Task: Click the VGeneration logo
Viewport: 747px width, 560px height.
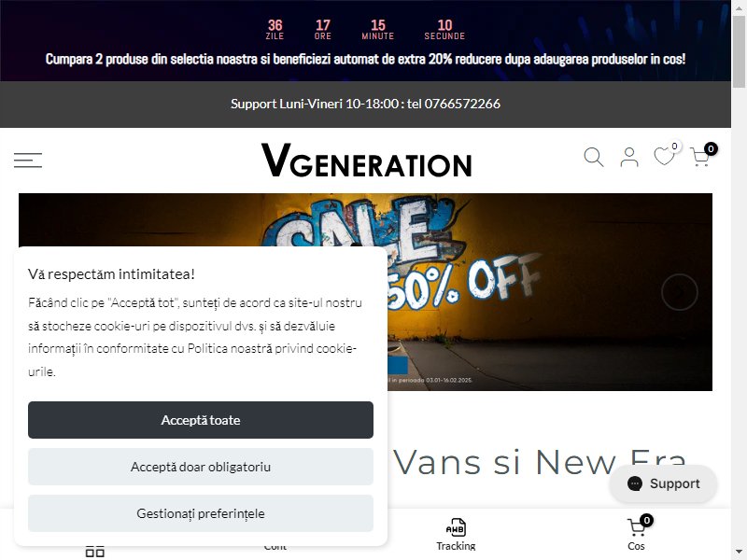Action: (x=366, y=161)
